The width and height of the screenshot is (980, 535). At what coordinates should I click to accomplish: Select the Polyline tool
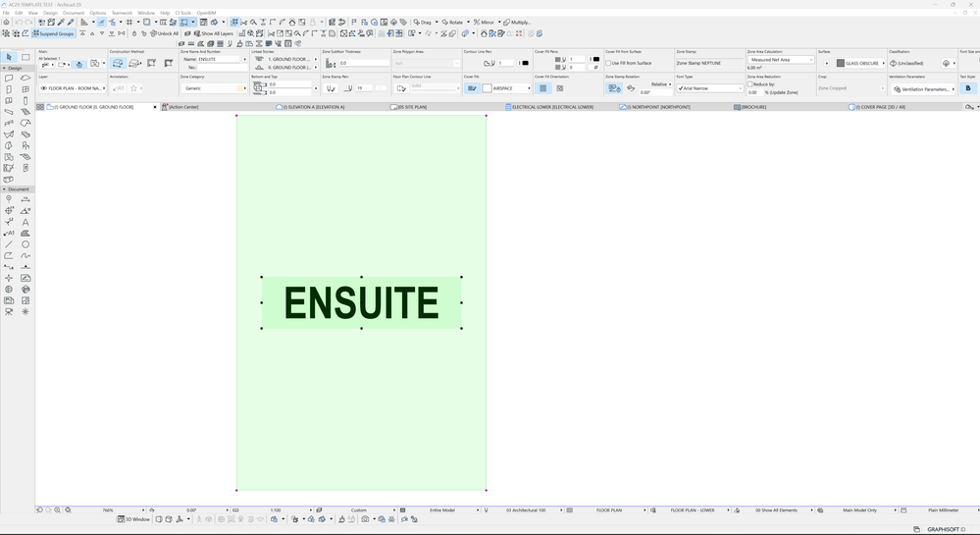[9, 256]
